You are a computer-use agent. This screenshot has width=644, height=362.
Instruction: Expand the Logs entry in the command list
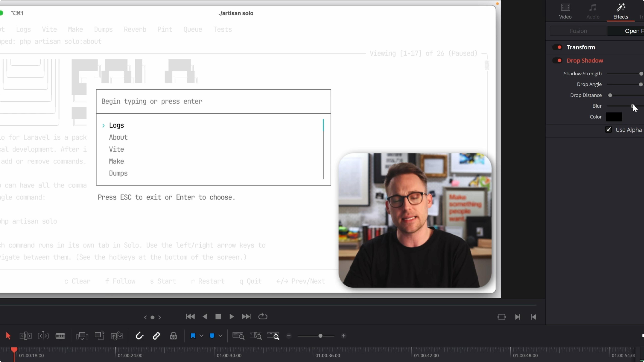[103, 125]
